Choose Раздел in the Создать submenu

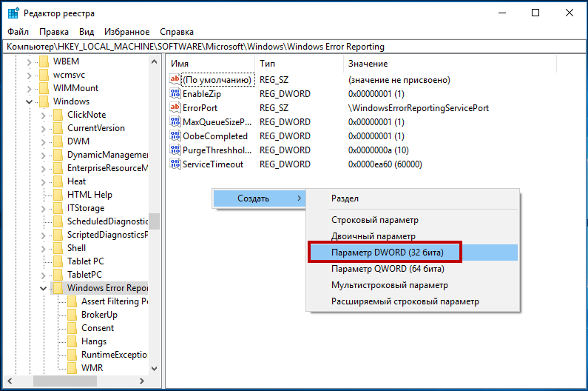[413, 198]
